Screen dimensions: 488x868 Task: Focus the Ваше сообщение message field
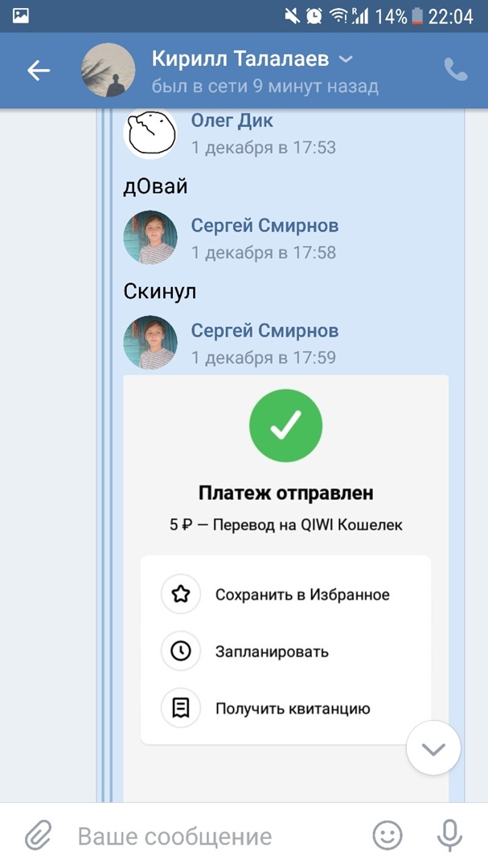[x=217, y=836]
